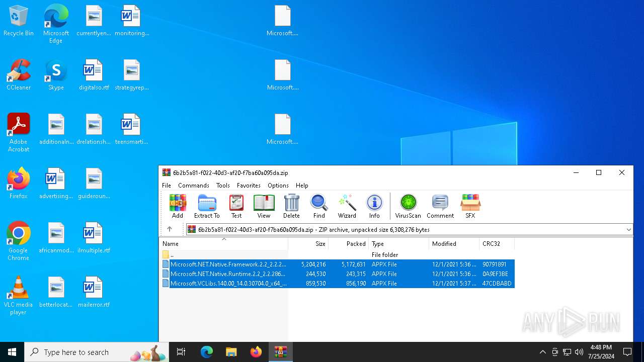This screenshot has width=644, height=362.
Task: Open the Recycle Bin desktop icon
Action: [x=19, y=22]
